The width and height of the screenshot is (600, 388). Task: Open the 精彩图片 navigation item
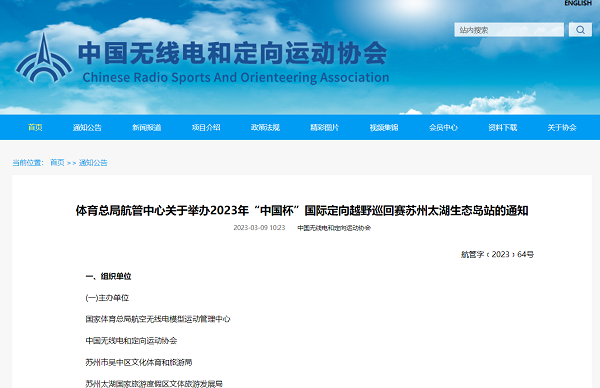(324, 127)
